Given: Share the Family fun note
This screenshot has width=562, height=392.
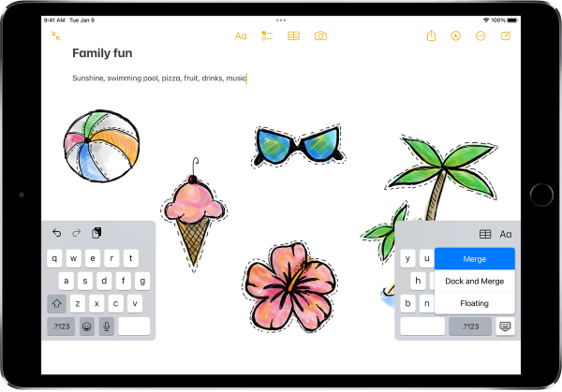Looking at the screenshot, I should coord(431,36).
